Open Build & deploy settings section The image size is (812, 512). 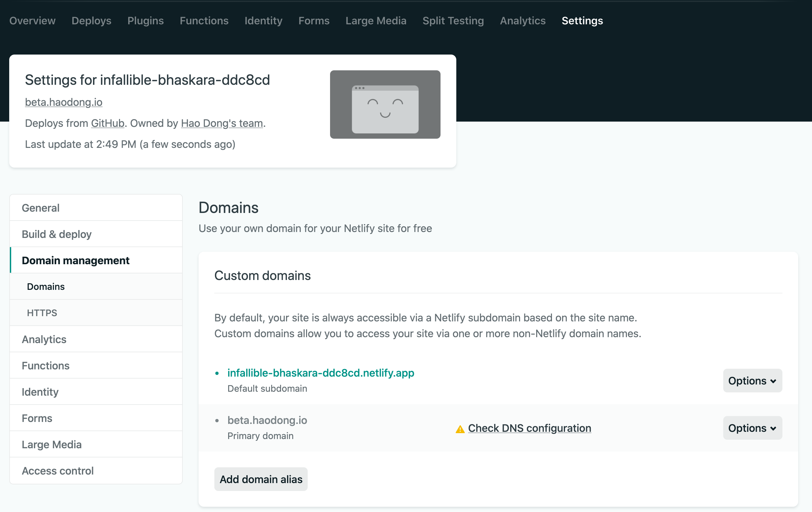57,234
